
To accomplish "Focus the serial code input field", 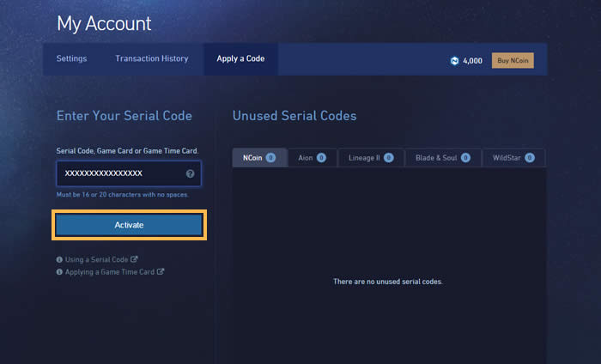I will tap(129, 173).
